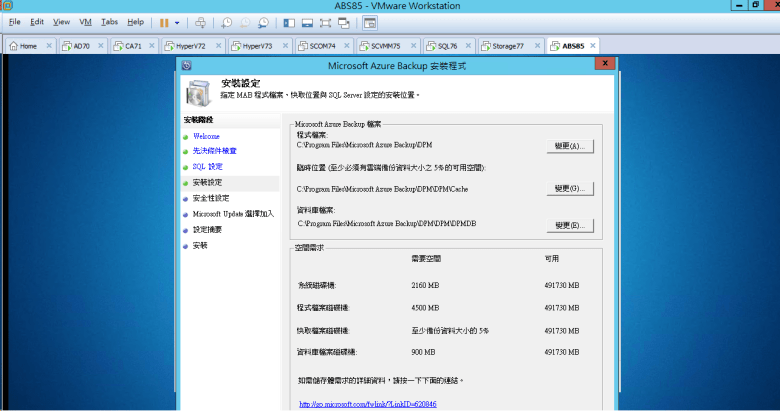Open the Tabs menu
The height and width of the screenshot is (411, 780).
pos(109,21)
